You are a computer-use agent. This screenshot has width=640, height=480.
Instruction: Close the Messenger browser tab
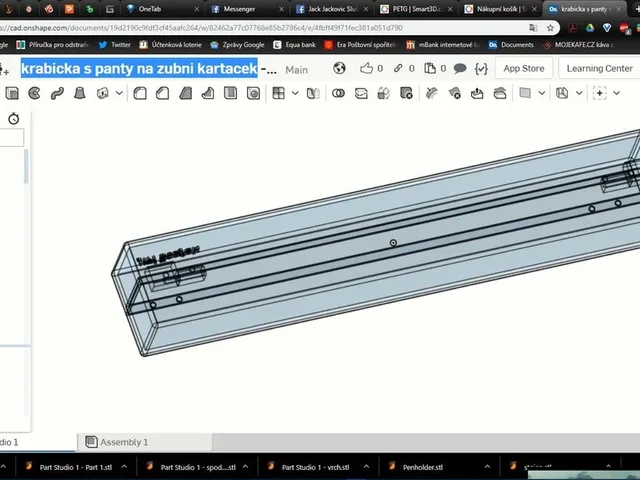281,9
